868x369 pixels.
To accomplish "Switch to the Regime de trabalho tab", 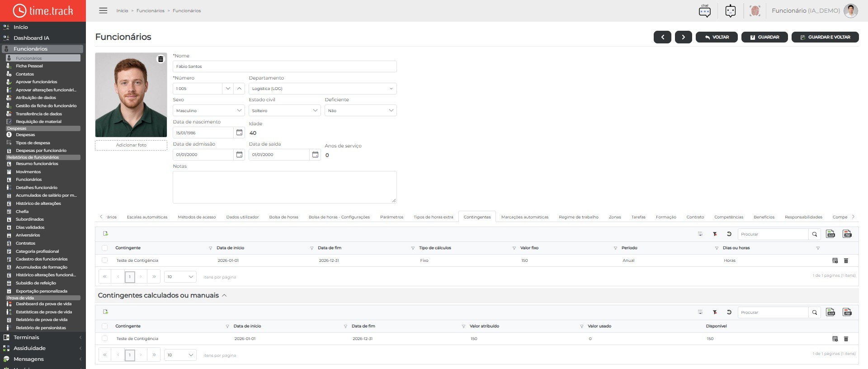I will pyautogui.click(x=578, y=217).
